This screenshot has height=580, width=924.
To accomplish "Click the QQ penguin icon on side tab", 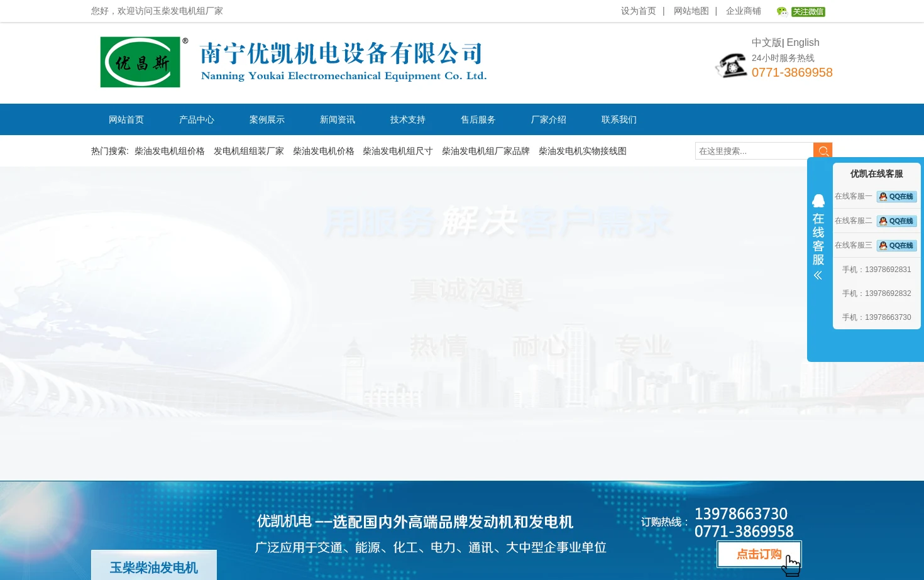I will (x=818, y=201).
